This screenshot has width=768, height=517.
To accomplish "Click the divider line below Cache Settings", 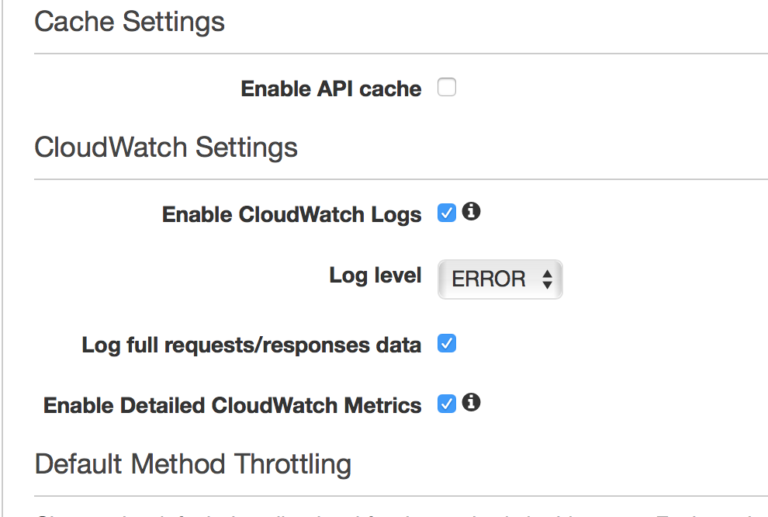I will tap(401, 53).
